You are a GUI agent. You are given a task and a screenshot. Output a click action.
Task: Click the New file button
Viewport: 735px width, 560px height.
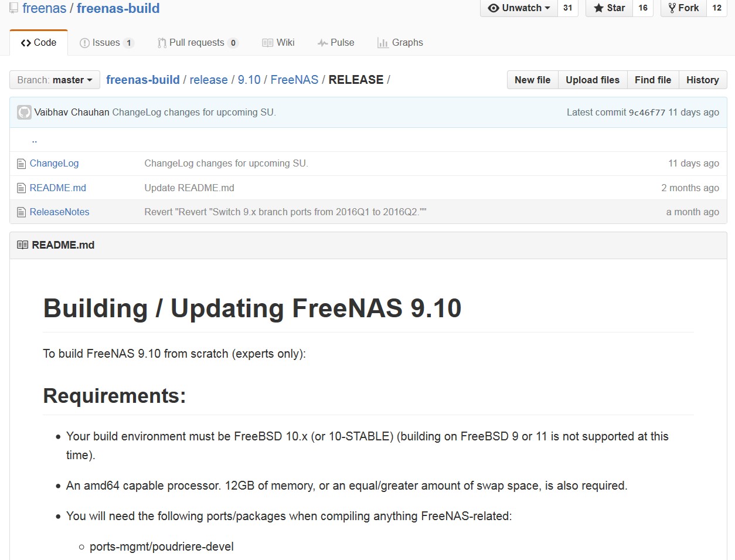[x=532, y=80]
